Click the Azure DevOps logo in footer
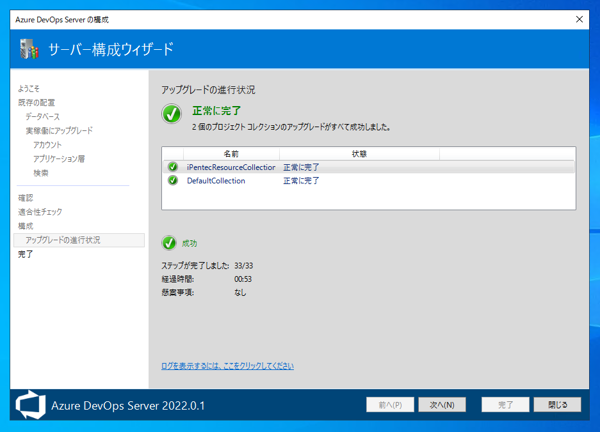 coord(30,405)
